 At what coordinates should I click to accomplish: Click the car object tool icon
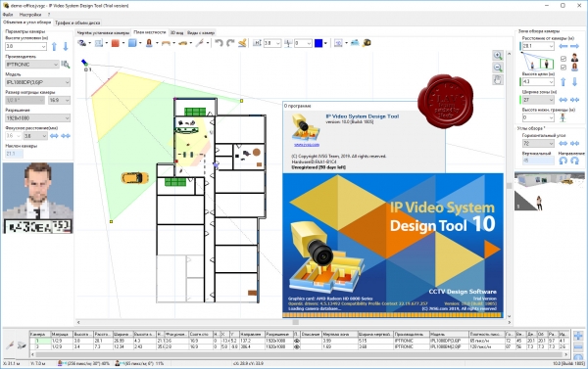(x=182, y=43)
